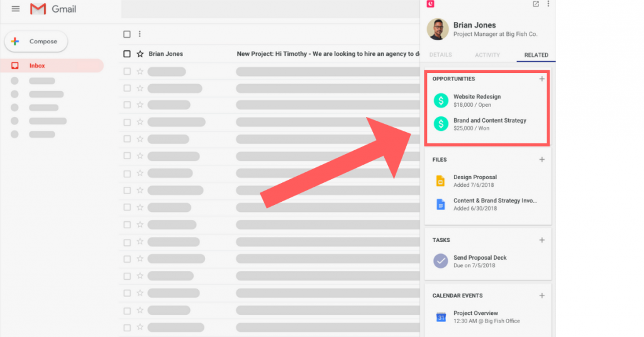644x337 pixels.
Task: Open the sidebar three-dot options menu
Action: coord(548,4)
